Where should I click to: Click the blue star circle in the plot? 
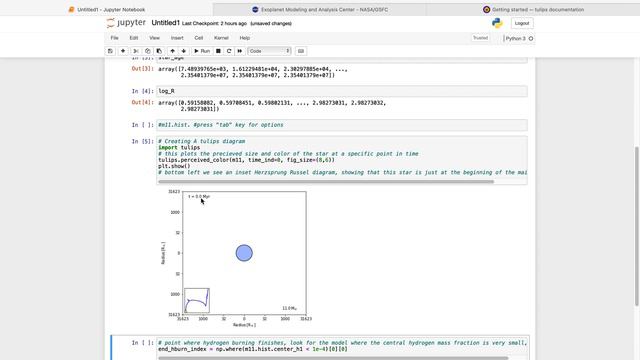[244, 253]
